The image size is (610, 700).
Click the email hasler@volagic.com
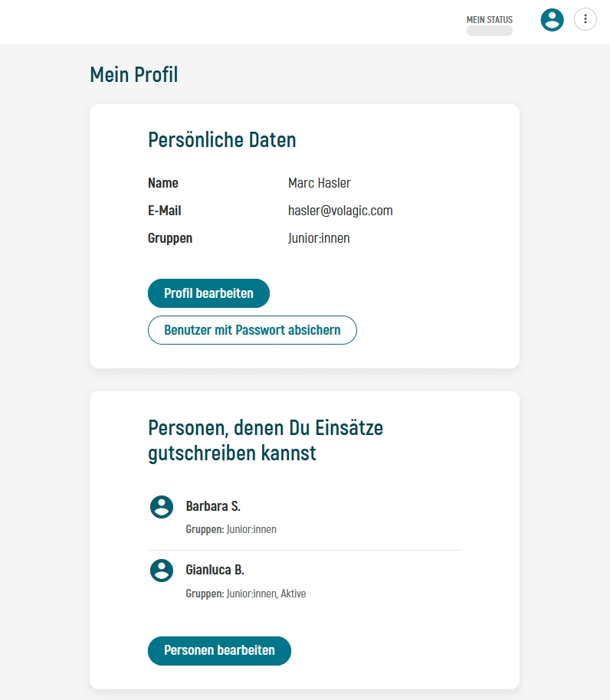pyautogui.click(x=340, y=211)
